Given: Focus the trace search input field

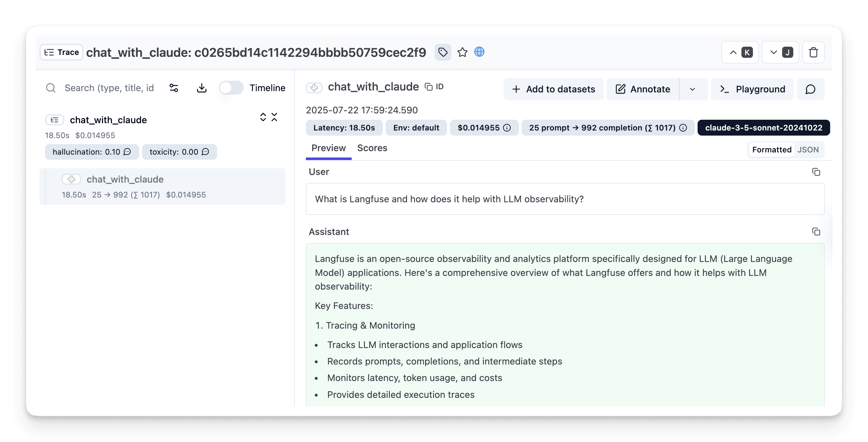Looking at the screenshot, I should tap(109, 88).
